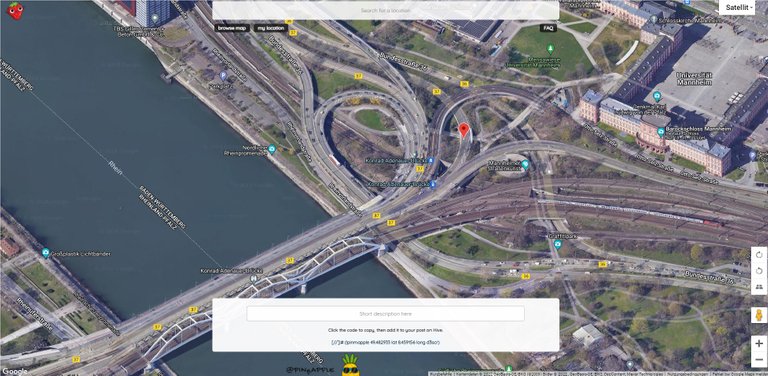768x376 pixels.
Task: Zoom out with the minus button
Action: tap(759, 360)
